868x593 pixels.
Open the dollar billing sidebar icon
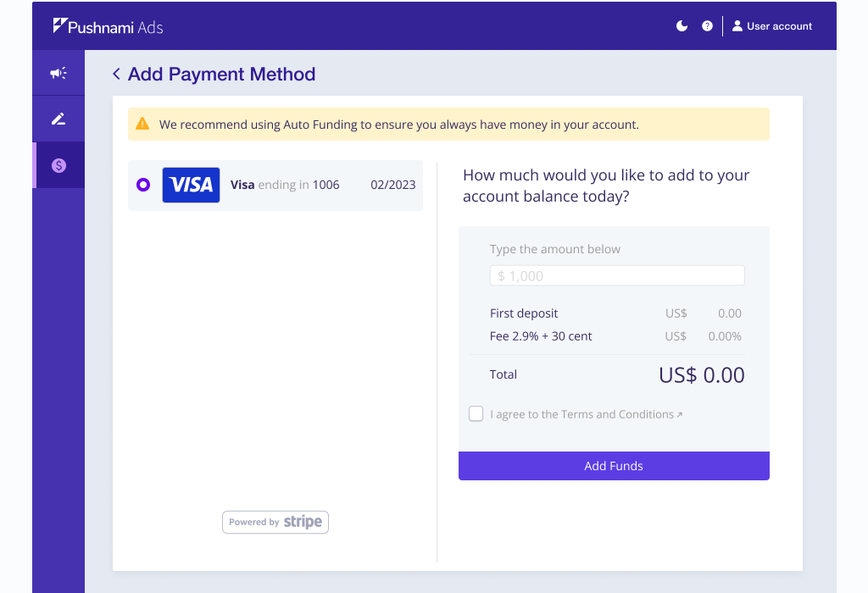coord(58,165)
